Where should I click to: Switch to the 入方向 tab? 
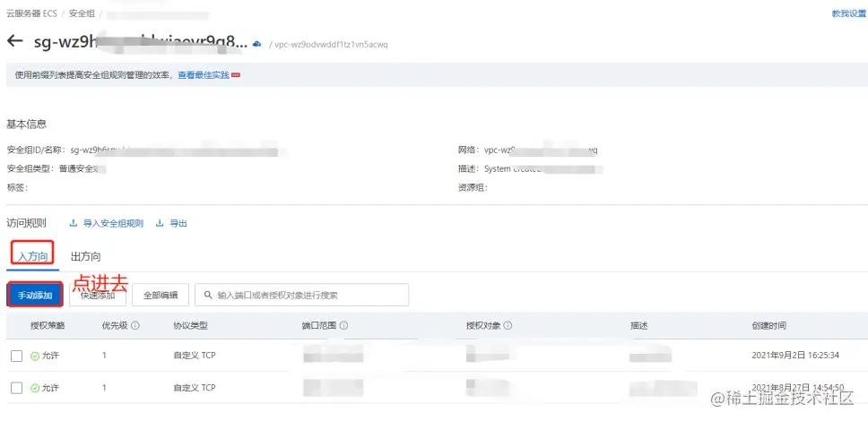coord(33,257)
